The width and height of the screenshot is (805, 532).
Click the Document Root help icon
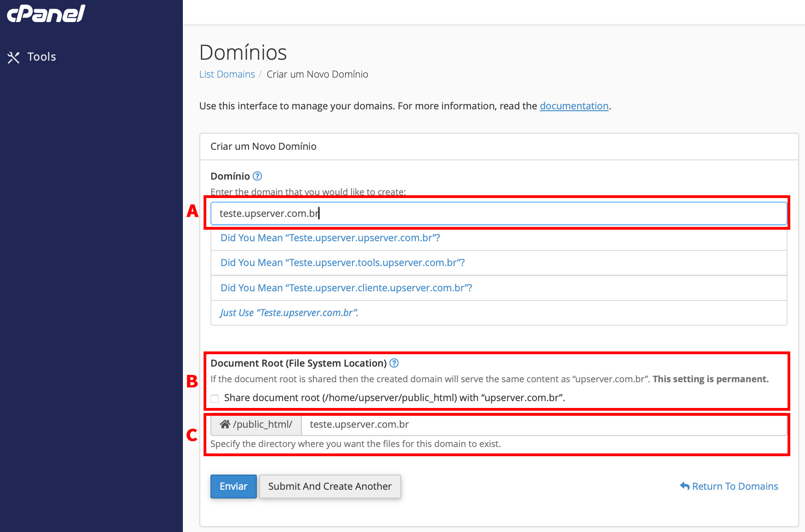pos(394,363)
